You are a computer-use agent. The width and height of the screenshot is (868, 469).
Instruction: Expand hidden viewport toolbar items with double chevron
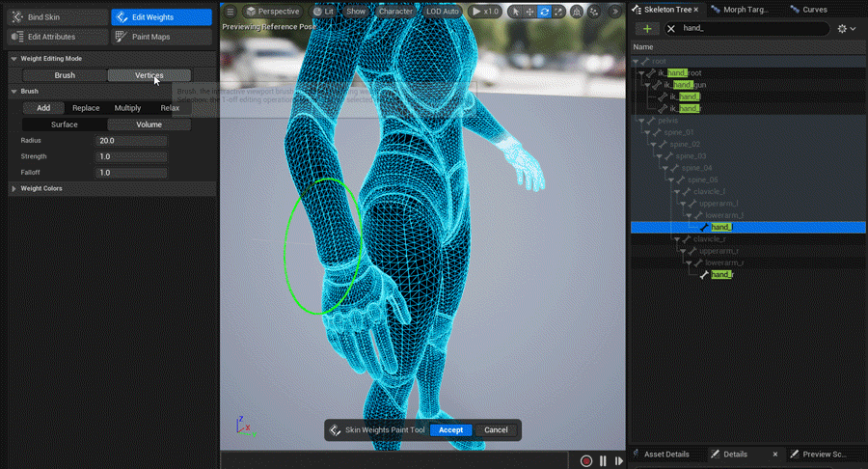pos(615,11)
